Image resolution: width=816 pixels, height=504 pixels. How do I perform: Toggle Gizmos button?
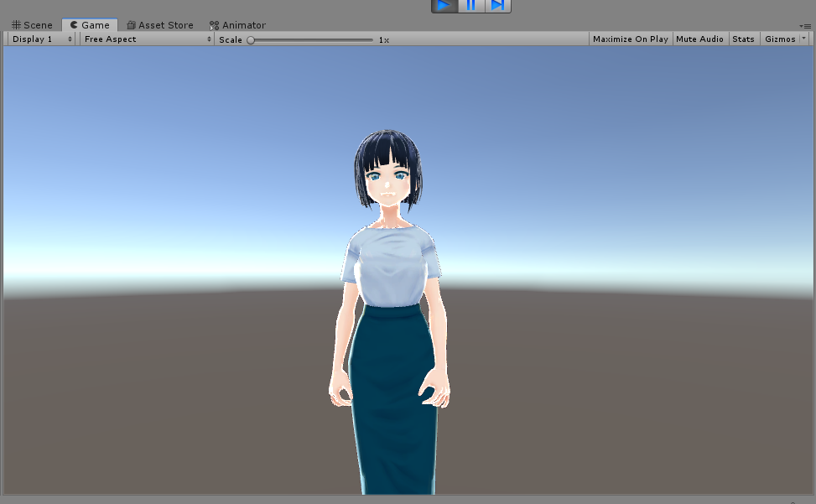(780, 39)
